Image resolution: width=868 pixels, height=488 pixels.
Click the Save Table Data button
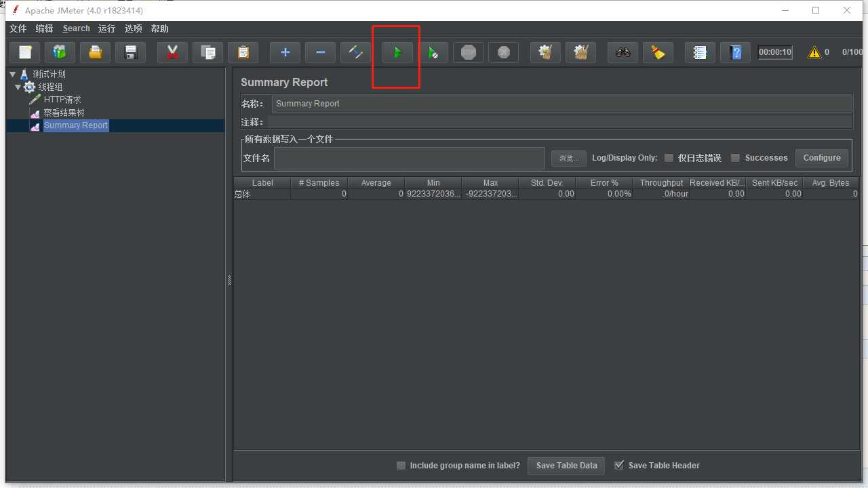(566, 466)
